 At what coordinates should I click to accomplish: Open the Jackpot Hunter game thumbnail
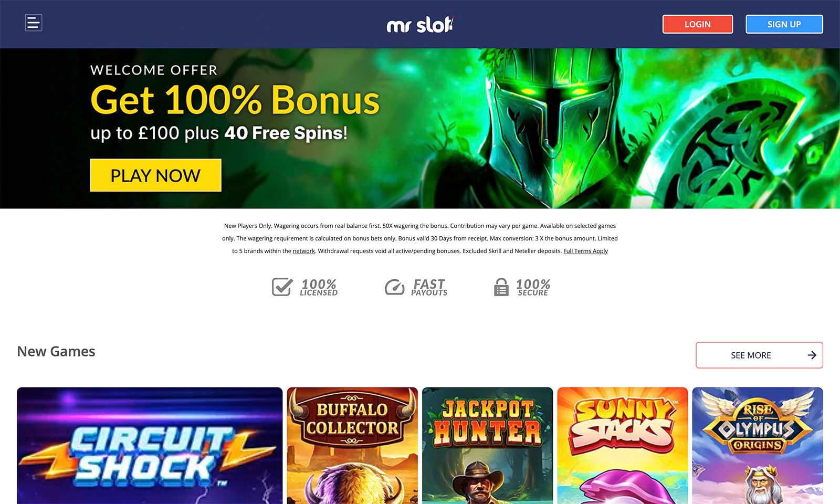coord(487,446)
